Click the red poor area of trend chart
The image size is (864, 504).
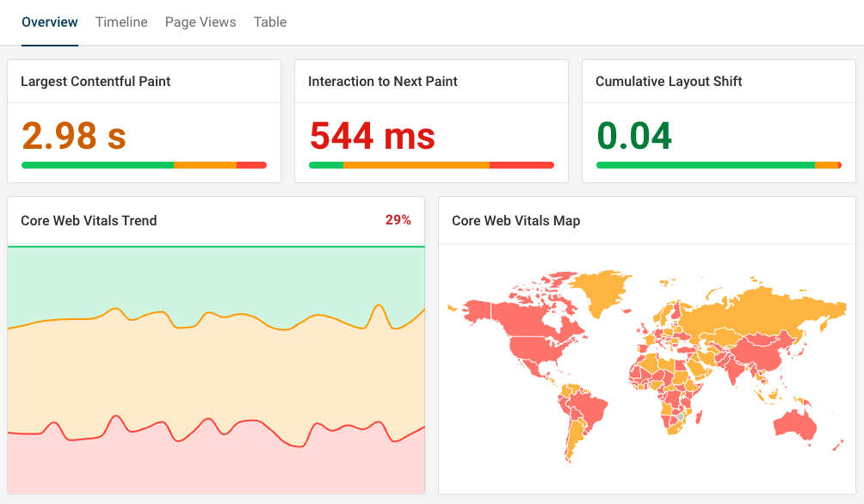pos(216,470)
